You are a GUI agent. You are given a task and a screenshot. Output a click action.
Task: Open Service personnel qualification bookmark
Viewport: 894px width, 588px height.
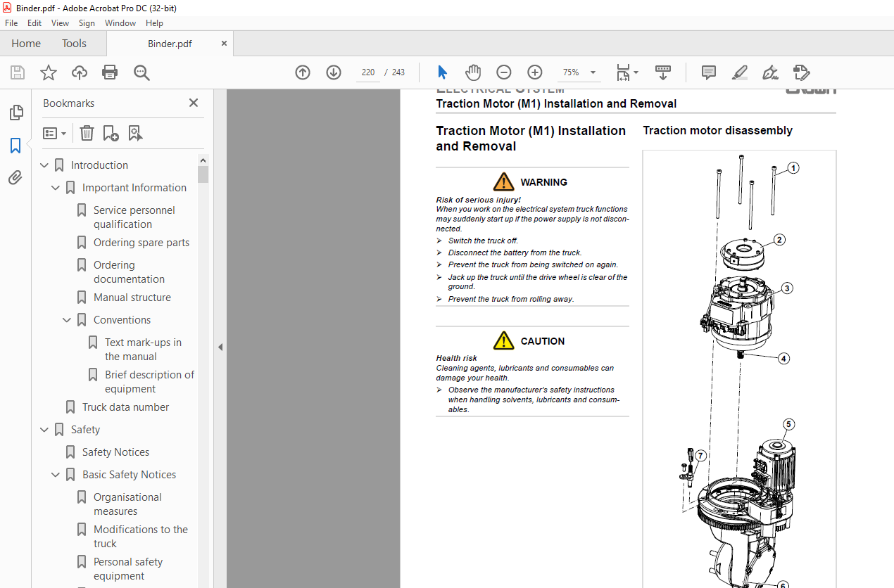point(134,217)
